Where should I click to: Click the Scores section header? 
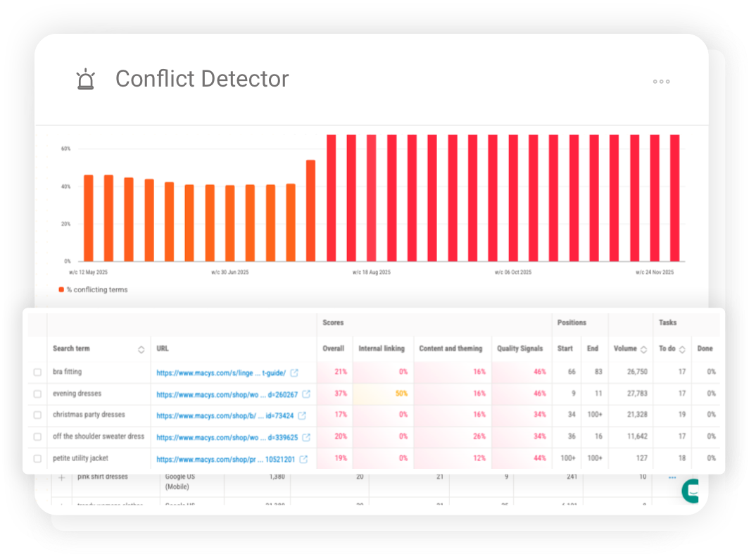tap(334, 322)
